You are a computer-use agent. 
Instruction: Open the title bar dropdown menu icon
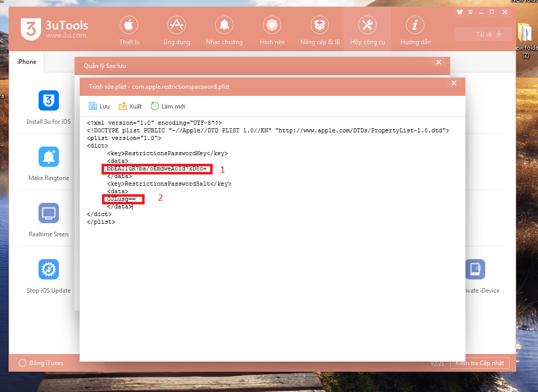click(470, 12)
